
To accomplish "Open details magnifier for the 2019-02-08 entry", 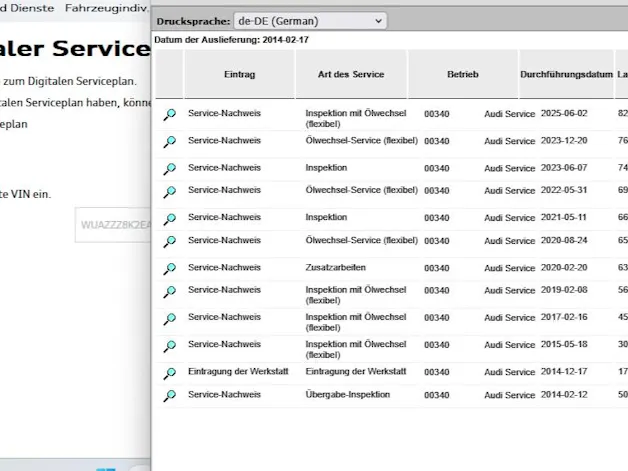I will [x=169, y=292].
